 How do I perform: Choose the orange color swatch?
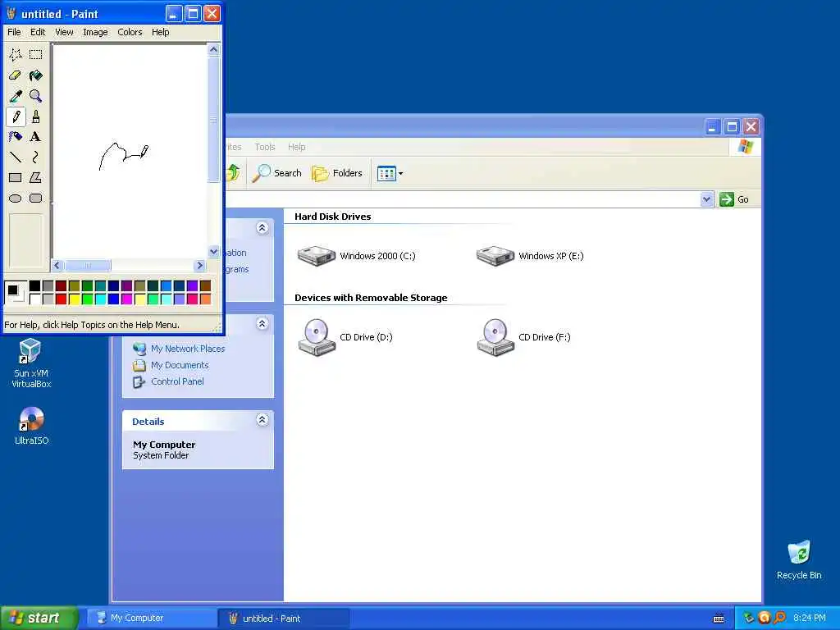(x=205, y=299)
